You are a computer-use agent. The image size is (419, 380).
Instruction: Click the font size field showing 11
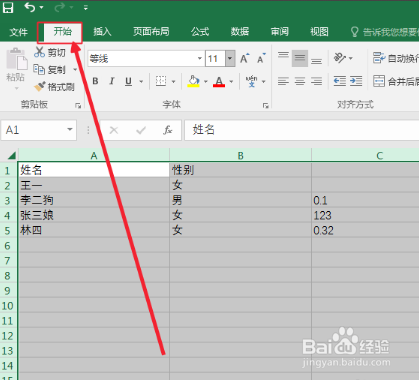point(215,59)
